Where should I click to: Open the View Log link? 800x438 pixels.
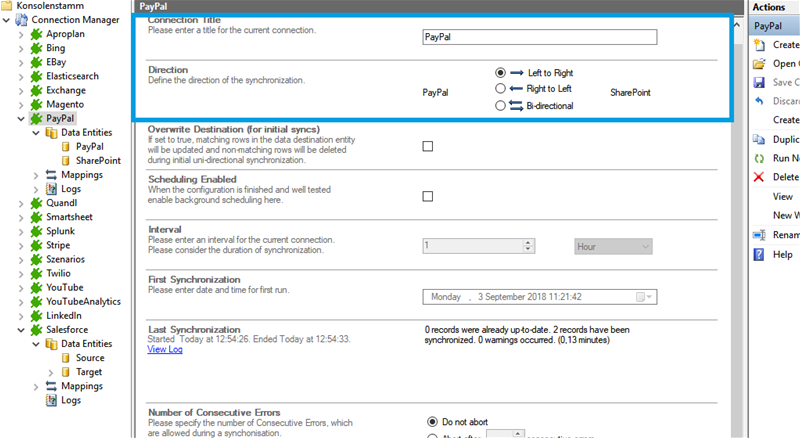click(x=164, y=350)
